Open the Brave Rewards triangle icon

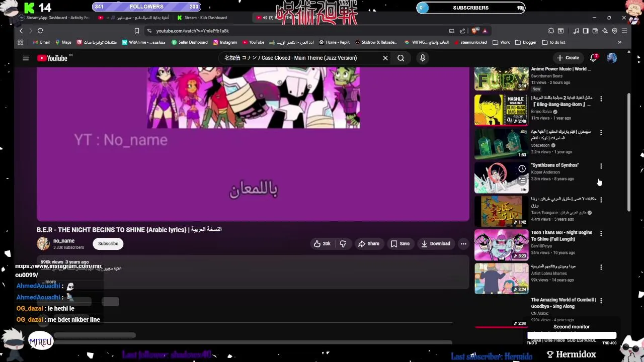(485, 31)
